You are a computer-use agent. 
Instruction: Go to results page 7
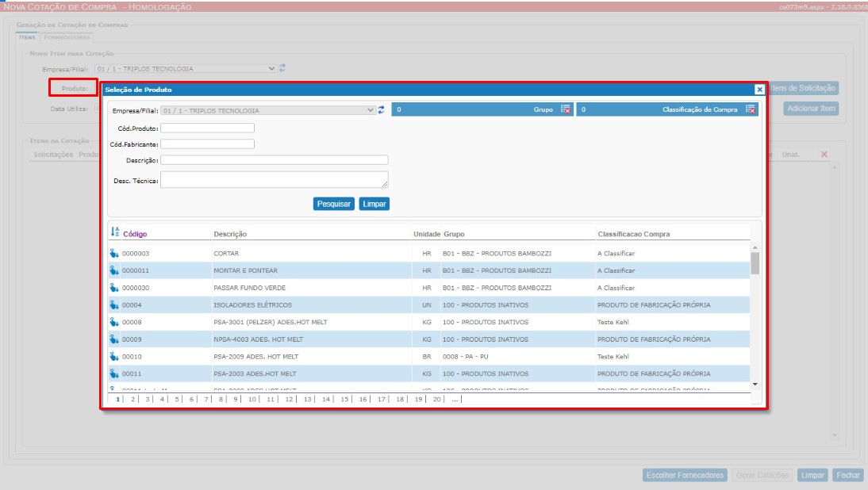point(206,399)
